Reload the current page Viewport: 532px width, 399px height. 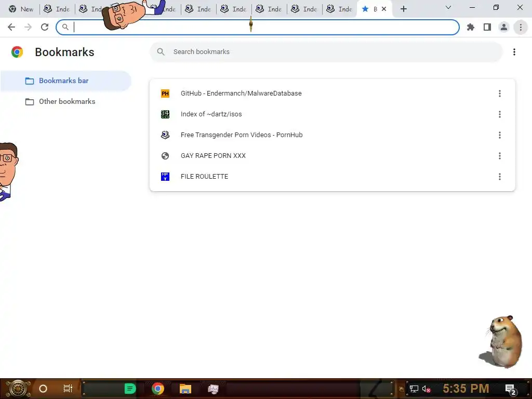pyautogui.click(x=45, y=27)
